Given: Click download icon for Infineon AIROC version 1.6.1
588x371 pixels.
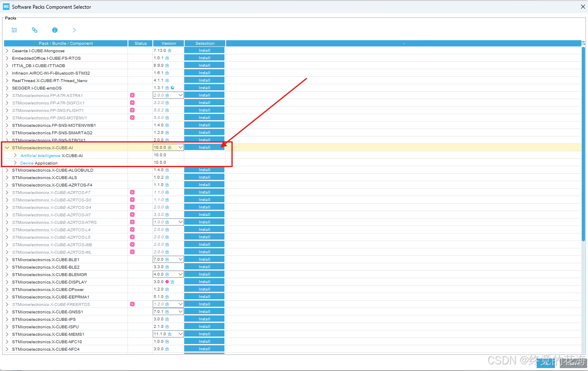Looking at the screenshot, I should point(167,73).
